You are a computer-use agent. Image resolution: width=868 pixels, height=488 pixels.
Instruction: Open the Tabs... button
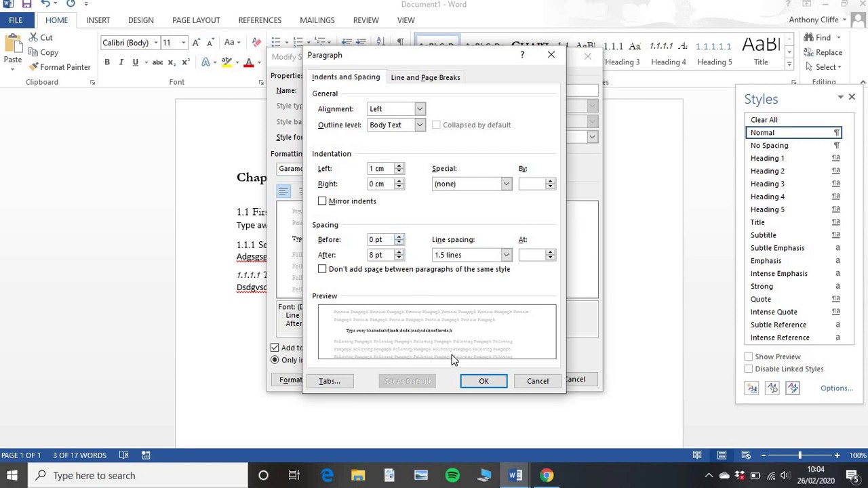click(x=330, y=381)
